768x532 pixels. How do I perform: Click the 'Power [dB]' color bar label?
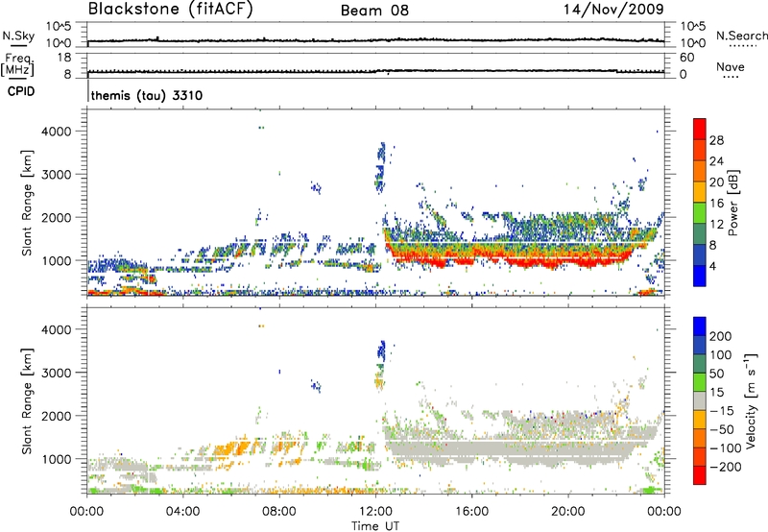pyautogui.click(x=733, y=203)
